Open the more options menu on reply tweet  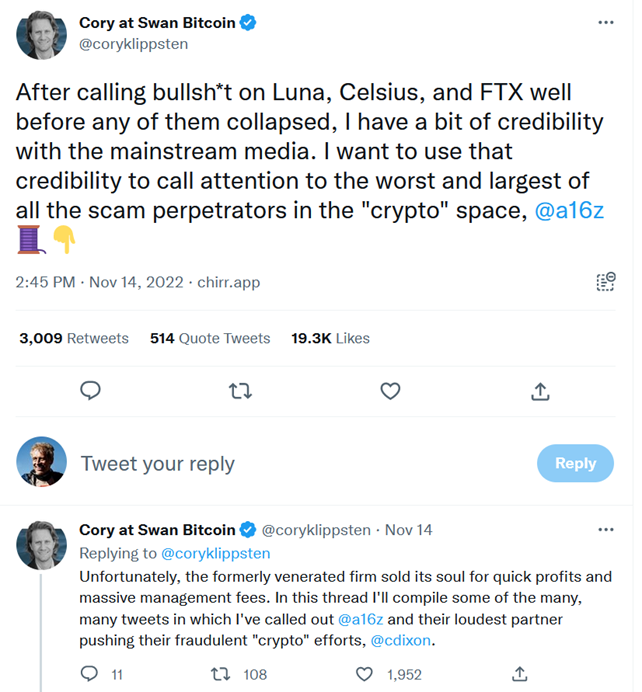[605, 529]
